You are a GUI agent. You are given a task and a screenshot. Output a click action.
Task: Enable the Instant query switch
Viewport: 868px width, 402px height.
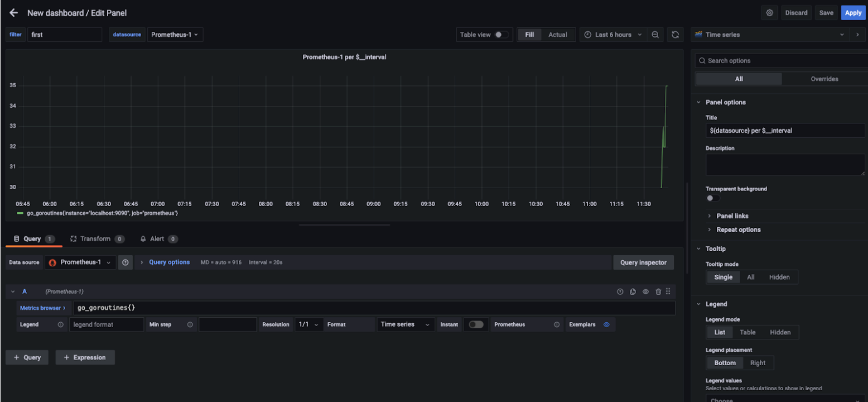point(476,324)
